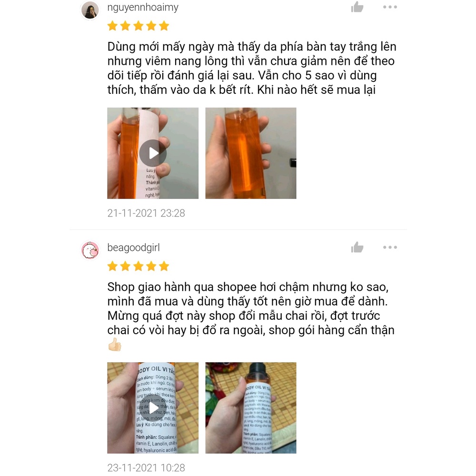This screenshot has width=476, height=476.
Task: Click the first star in beagoodgirl's rating
Action: pyautogui.click(x=113, y=266)
